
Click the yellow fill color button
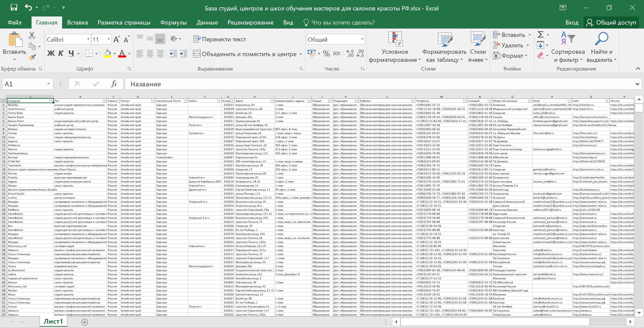click(107, 54)
